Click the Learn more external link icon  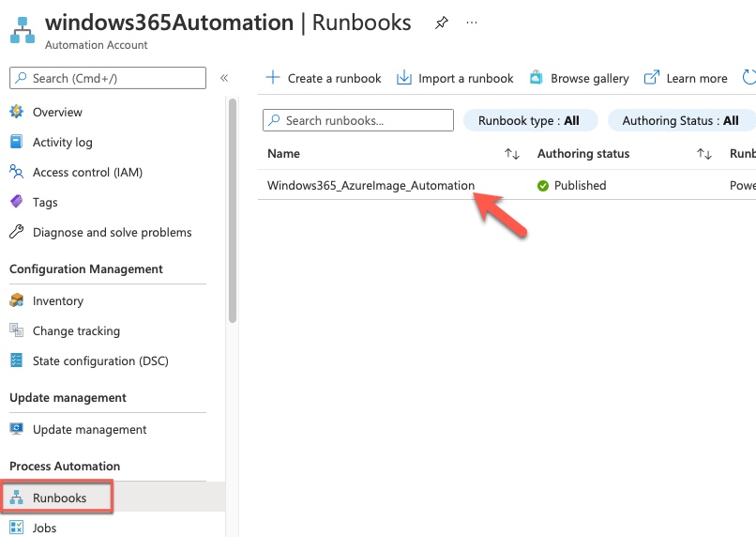651,78
